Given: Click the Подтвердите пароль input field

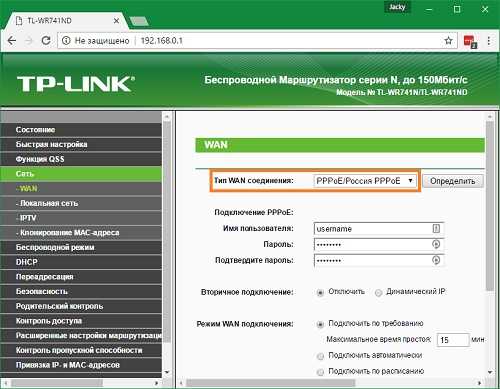Looking at the screenshot, I should point(379,260).
